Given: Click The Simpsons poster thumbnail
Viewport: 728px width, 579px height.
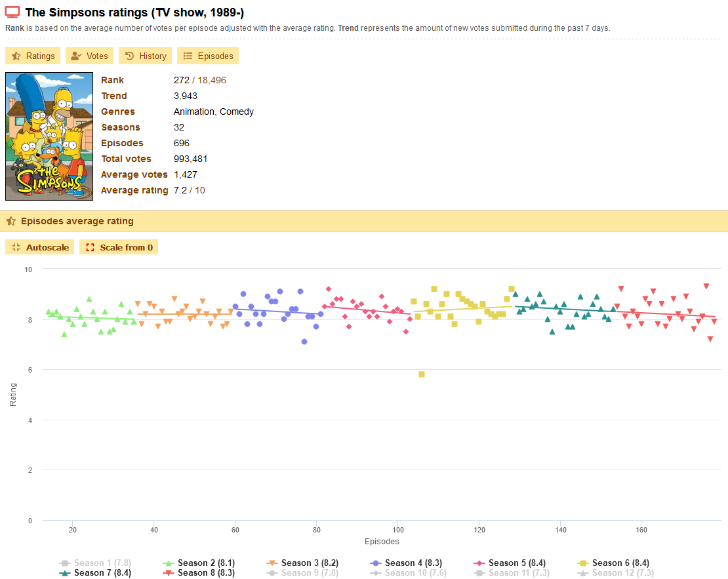Looking at the screenshot, I should pyautogui.click(x=49, y=136).
